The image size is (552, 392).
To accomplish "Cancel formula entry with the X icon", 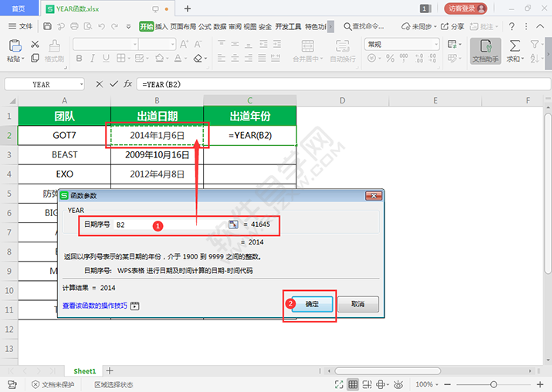I will (x=99, y=84).
